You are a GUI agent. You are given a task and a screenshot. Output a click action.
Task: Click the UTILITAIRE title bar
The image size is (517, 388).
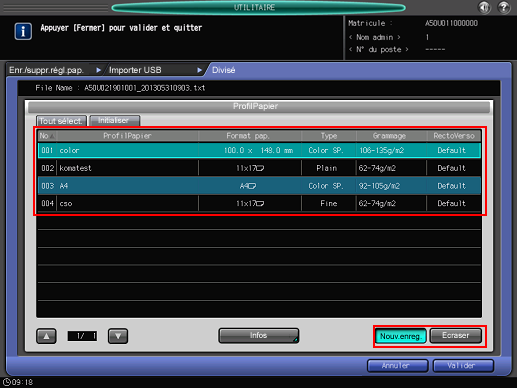pos(258,7)
